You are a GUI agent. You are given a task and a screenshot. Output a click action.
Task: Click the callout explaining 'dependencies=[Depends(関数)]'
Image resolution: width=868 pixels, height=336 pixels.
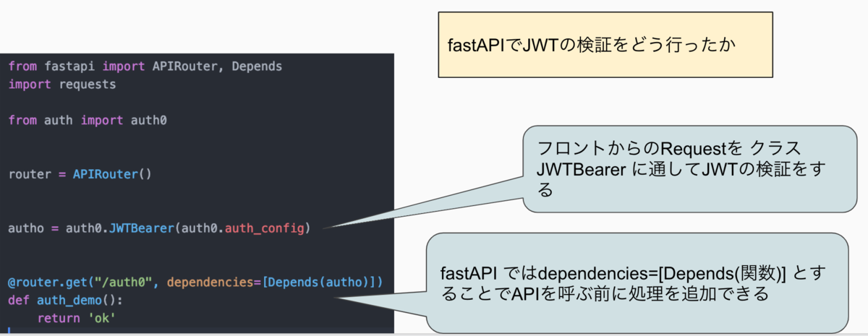click(637, 283)
